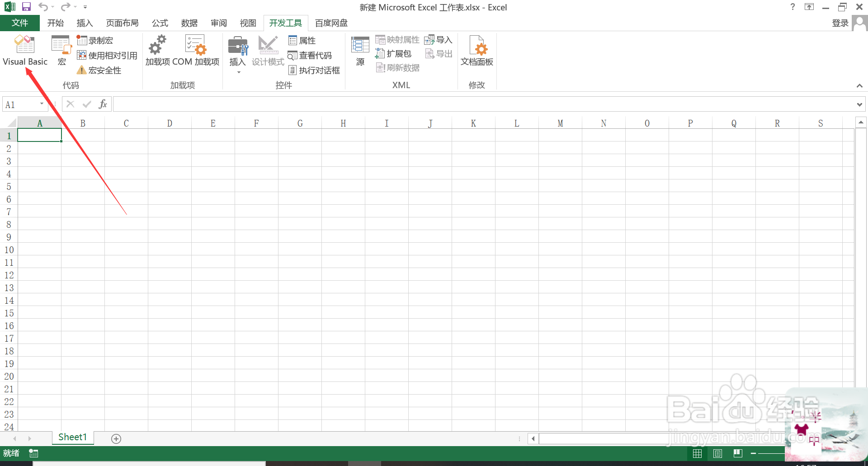Switch to the 百度网盘 tab
The height and width of the screenshot is (466, 868).
pyautogui.click(x=331, y=23)
